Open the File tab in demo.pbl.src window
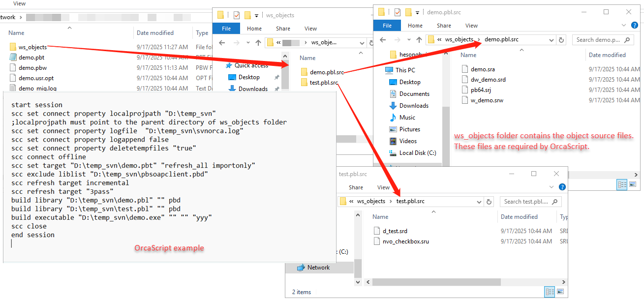Viewport: 644px width, 300px height. point(387,26)
